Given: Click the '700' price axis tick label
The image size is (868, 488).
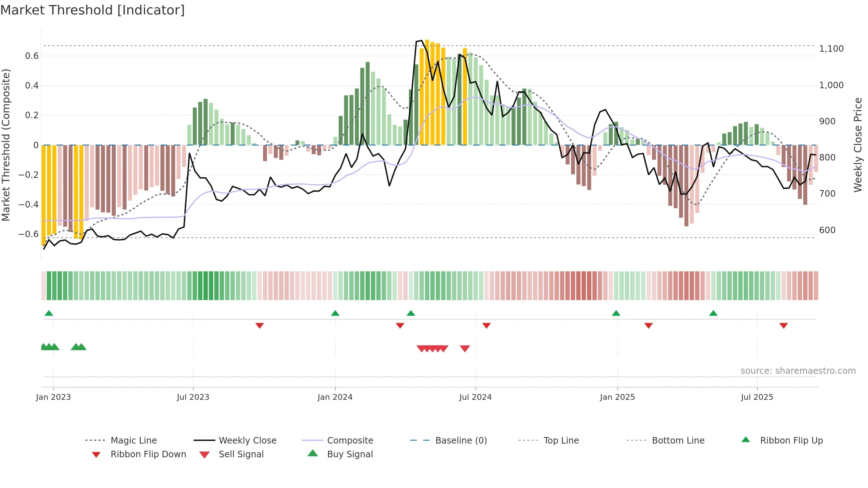Looking at the screenshot, I should (827, 194).
